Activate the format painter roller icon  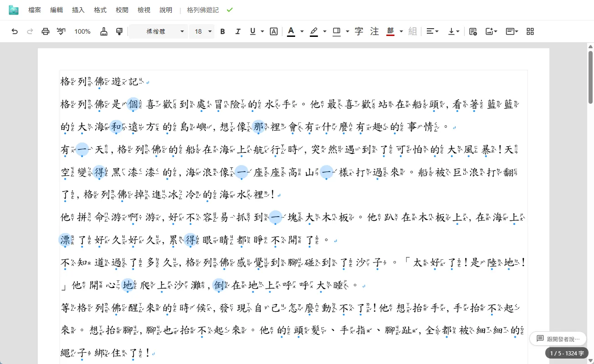click(119, 31)
